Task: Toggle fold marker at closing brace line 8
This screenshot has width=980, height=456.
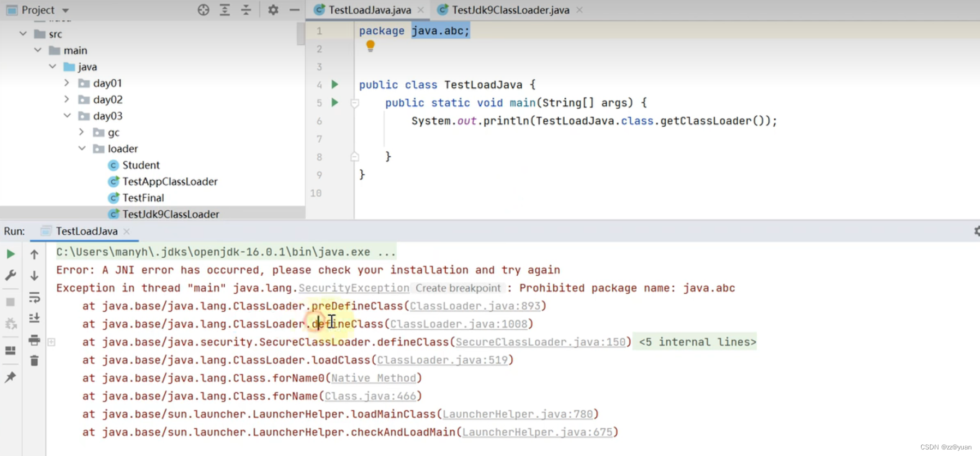Action: pos(355,157)
